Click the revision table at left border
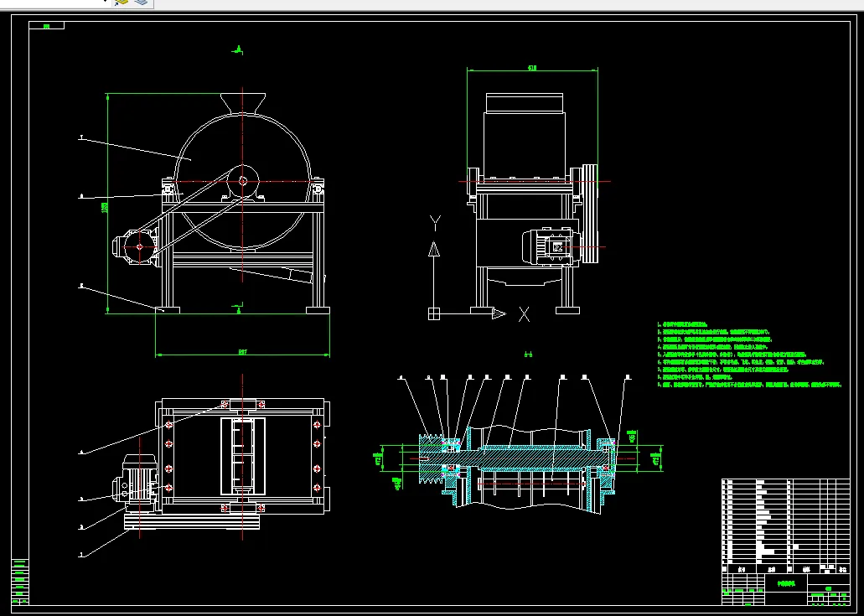The height and width of the screenshot is (616, 864). pos(19,580)
